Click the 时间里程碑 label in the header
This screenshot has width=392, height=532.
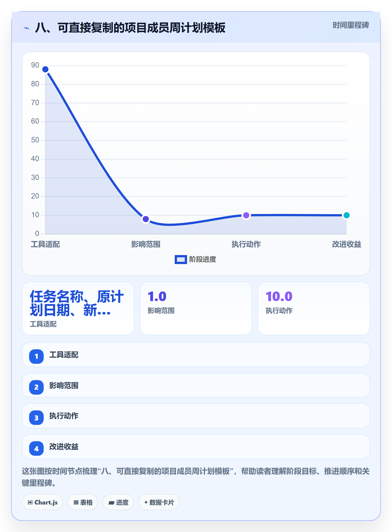point(351,25)
